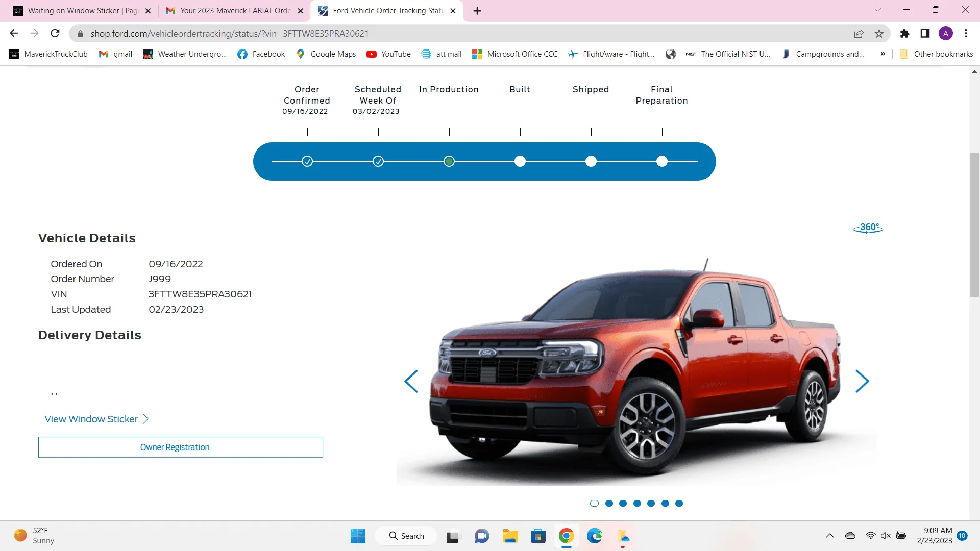Click the site lock icon
Viewport: 980px width, 551px height.
point(80,34)
